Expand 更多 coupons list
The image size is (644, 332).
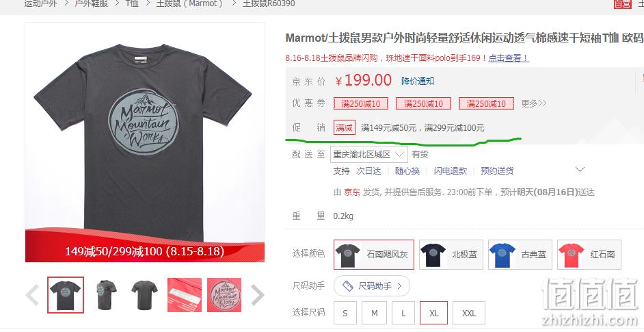point(533,103)
